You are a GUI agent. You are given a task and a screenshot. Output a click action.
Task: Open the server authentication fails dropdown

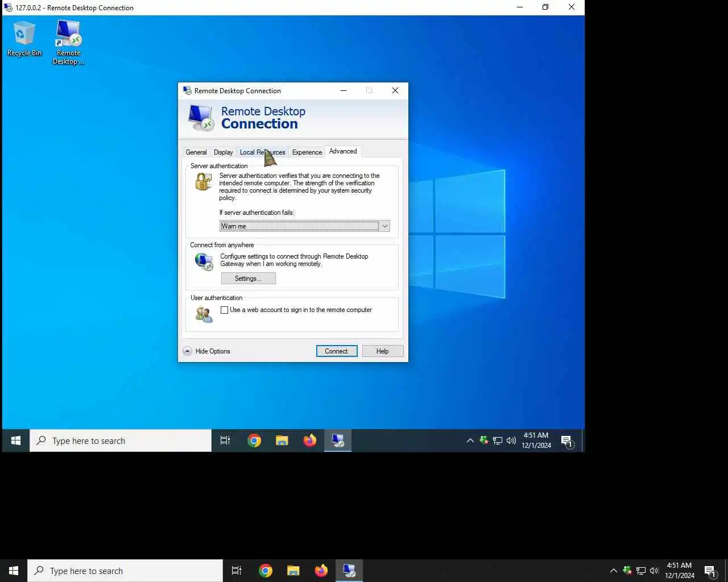coord(304,226)
